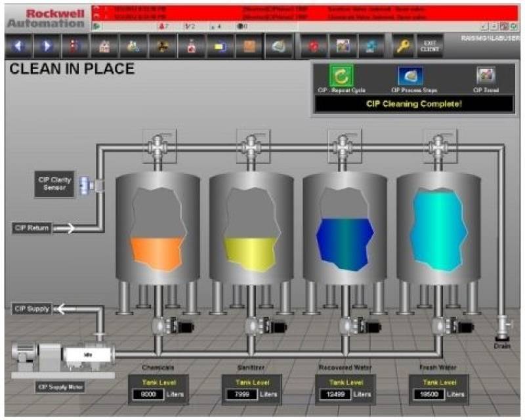Click the Sanitizer tank level field 7999
The width and height of the screenshot is (525, 420).
pos(241,394)
